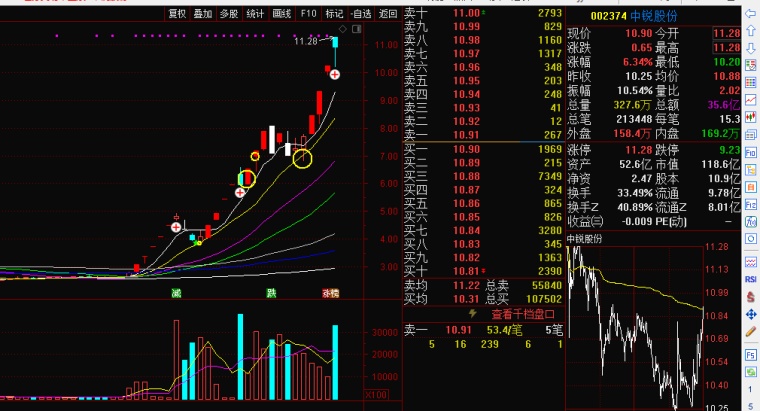The image size is (760, 411).
Task: Click the green 减 marker on chart
Action: click(x=176, y=293)
